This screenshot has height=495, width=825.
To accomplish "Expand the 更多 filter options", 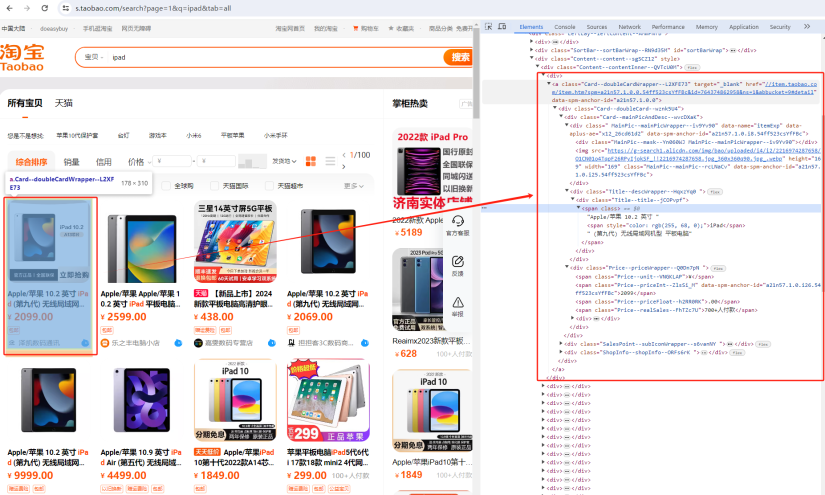I will [x=354, y=186].
